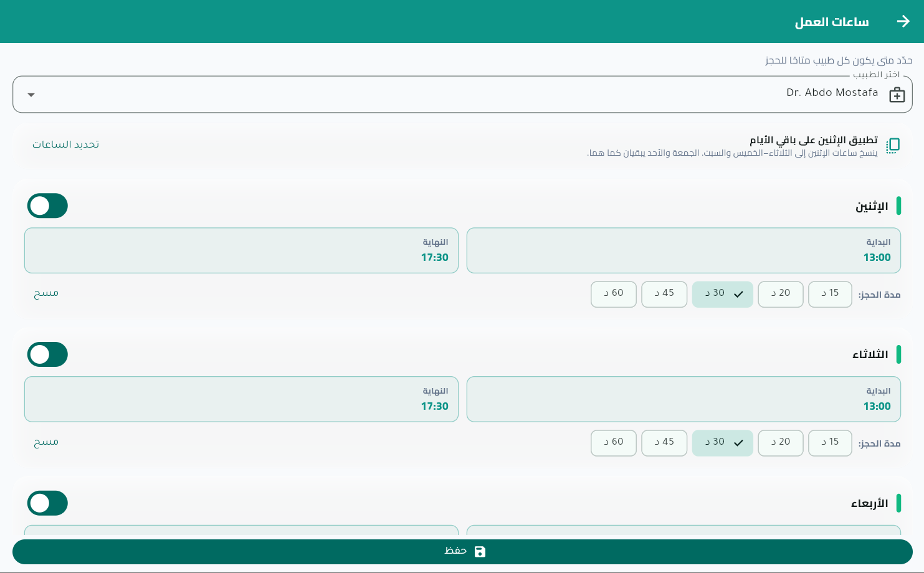Screen dimensions: 924x573
Task: Select 30 minute duration chip for Tuesday
Action: (x=723, y=443)
